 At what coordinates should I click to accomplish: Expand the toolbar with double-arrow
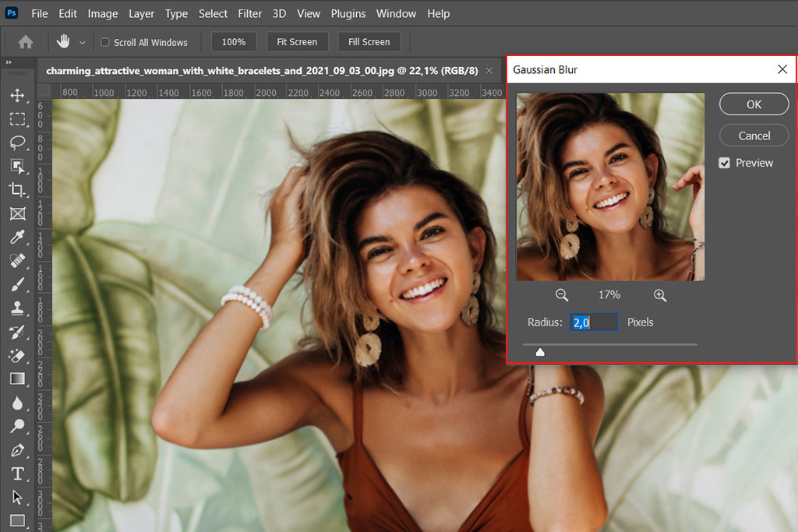[x=9, y=62]
